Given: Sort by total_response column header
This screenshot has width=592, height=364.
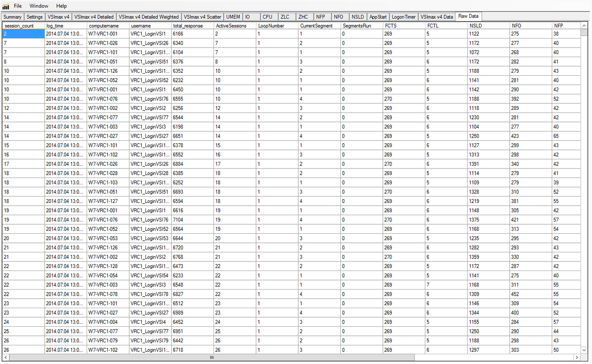Looking at the screenshot, I should 193,26.
